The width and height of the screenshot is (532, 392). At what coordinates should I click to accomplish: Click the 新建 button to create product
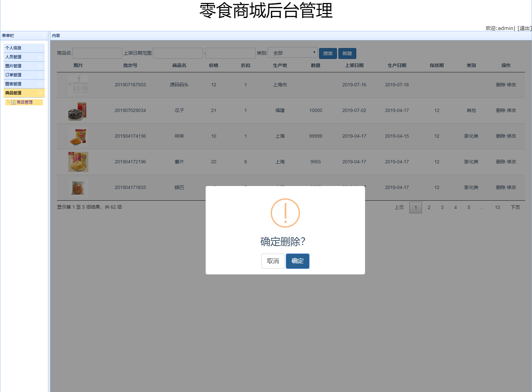(347, 53)
